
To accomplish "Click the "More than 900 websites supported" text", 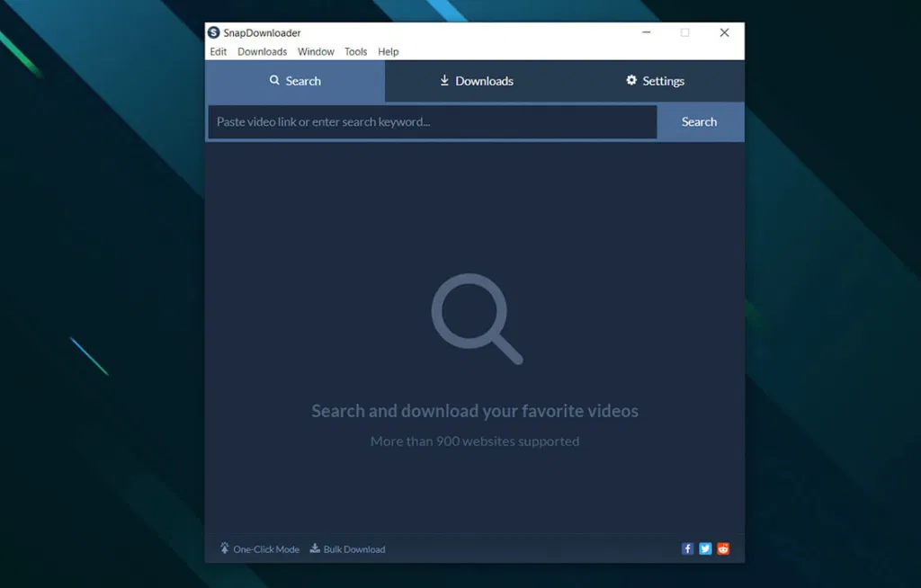I will point(475,441).
